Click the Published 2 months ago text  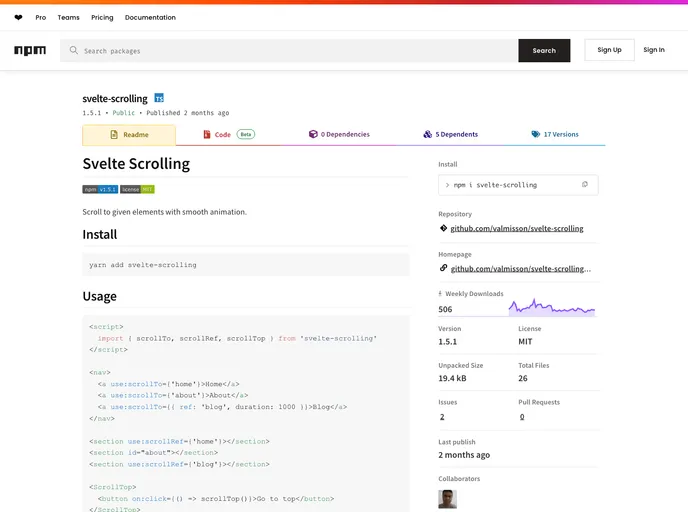(x=188, y=113)
